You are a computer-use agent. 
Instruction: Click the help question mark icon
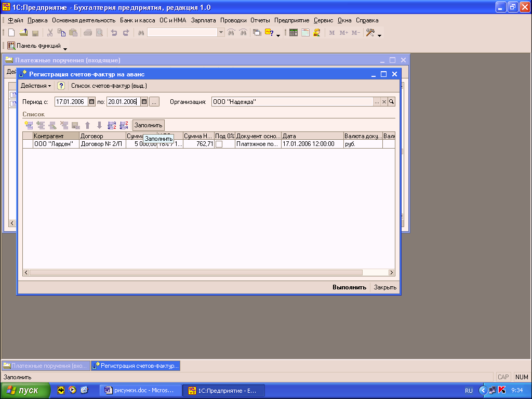(x=61, y=86)
